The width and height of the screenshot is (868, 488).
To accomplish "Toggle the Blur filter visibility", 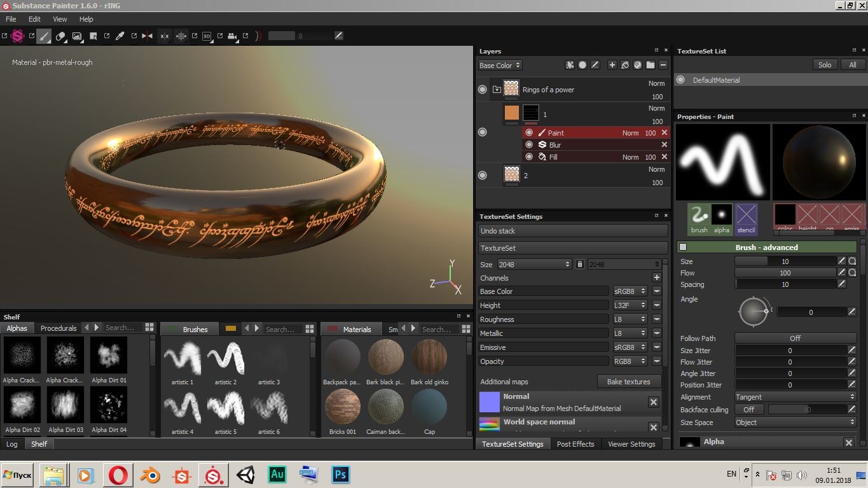I will (529, 144).
